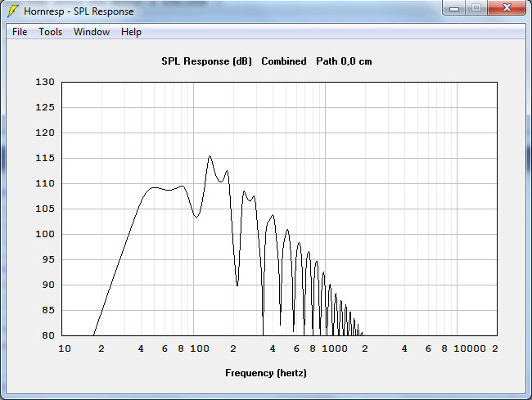Click the 130 dB y-axis label
532x400 pixels.
[45, 82]
